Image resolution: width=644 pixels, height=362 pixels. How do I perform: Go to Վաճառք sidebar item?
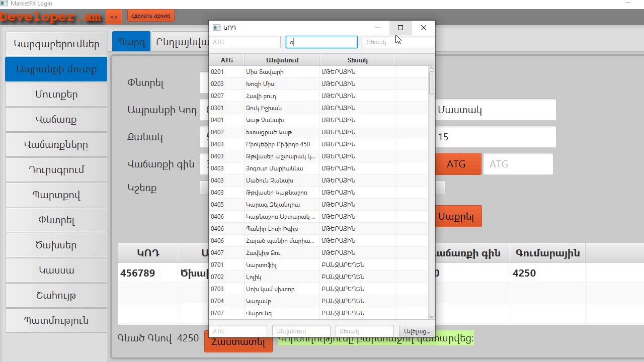56,119
